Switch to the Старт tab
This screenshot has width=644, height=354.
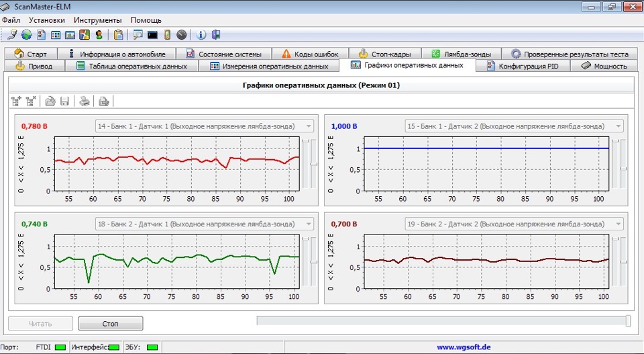[x=31, y=54]
